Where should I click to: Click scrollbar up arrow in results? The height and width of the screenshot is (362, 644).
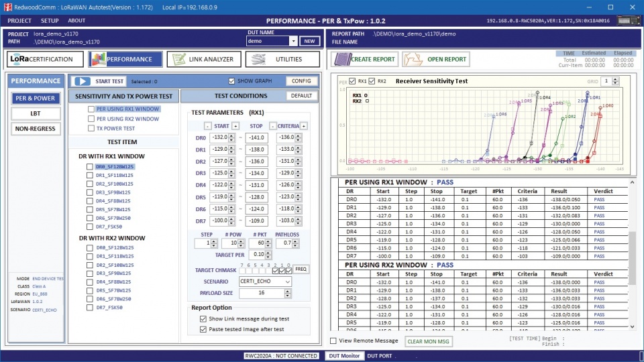click(632, 182)
